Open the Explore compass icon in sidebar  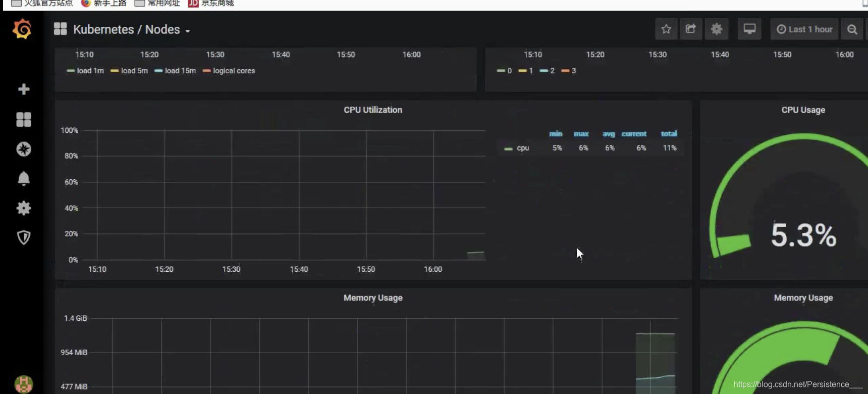[x=24, y=149]
